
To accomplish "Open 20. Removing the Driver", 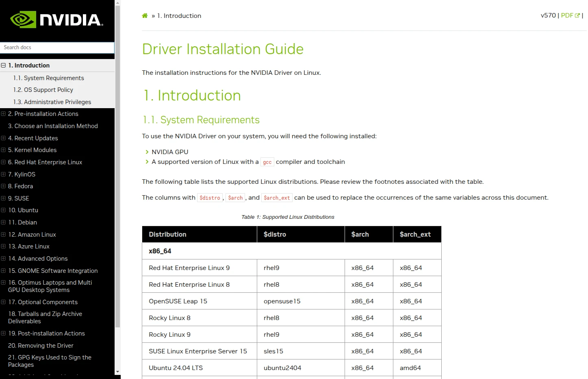I will 41,346.
